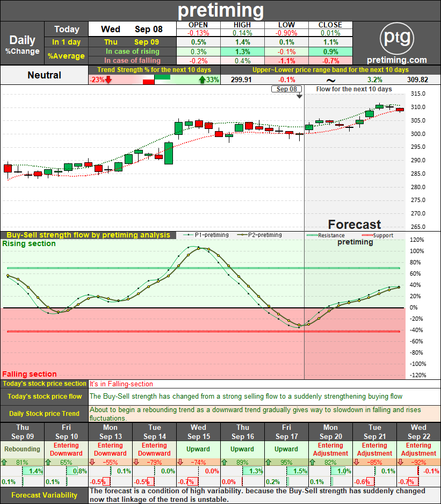The image size is (441, 504).
Task: Click the 1.5% value under Fri Sep 17
Action: tap(300, 471)
